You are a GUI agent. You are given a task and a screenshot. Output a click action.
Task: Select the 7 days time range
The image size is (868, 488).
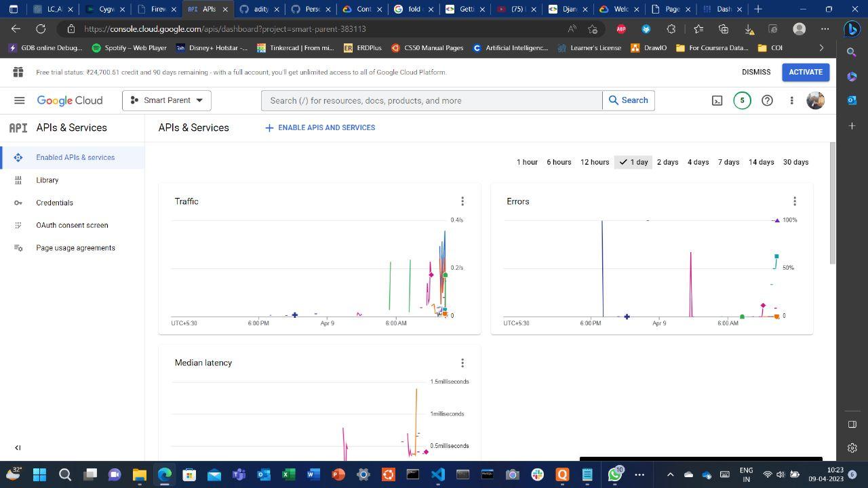click(x=729, y=162)
